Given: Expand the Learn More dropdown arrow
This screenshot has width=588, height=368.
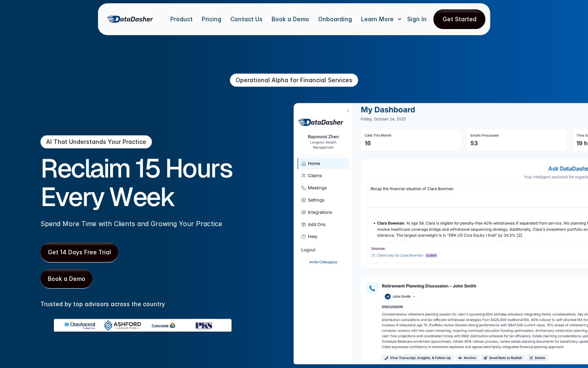Looking at the screenshot, I should coord(399,19).
